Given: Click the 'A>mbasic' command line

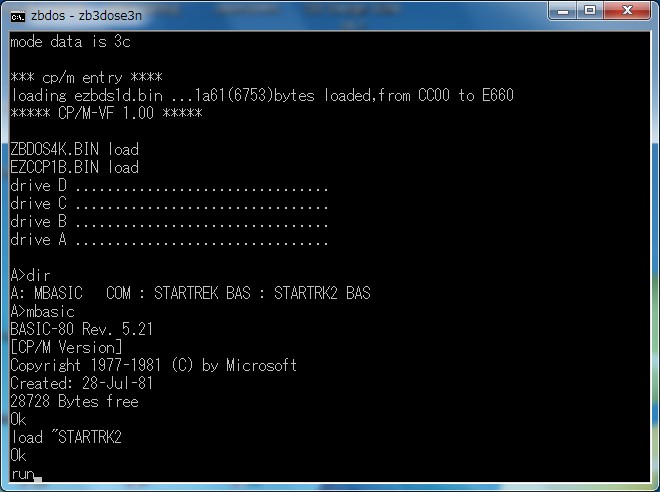Looking at the screenshot, I should (x=43, y=311).
